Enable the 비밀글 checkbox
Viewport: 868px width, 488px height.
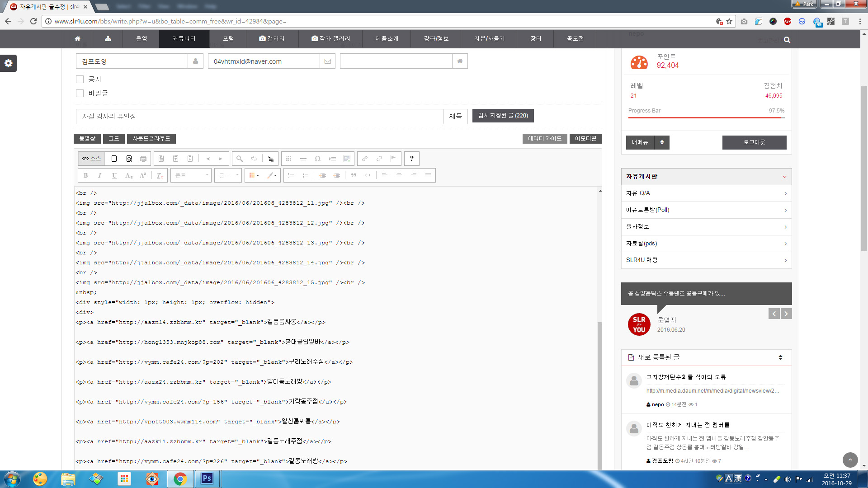click(80, 93)
